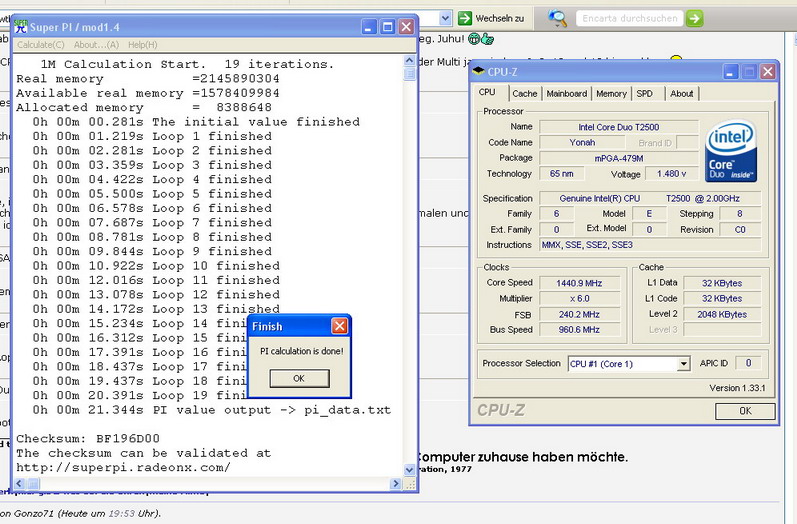
Task: Click the Super PI title bar icon
Action: 21,26
